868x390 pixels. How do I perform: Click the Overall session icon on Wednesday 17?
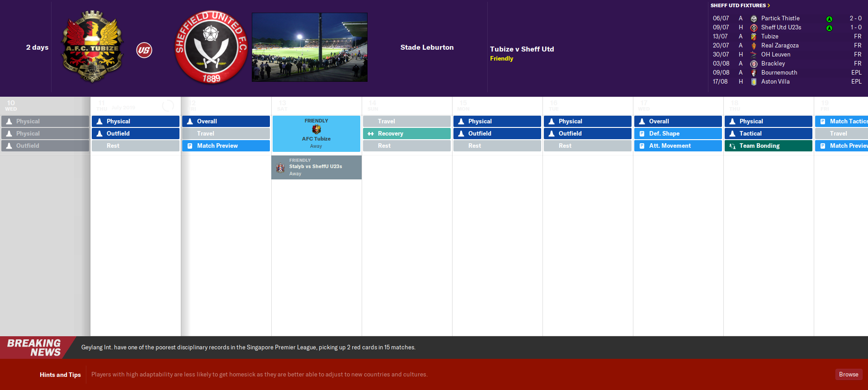click(642, 122)
